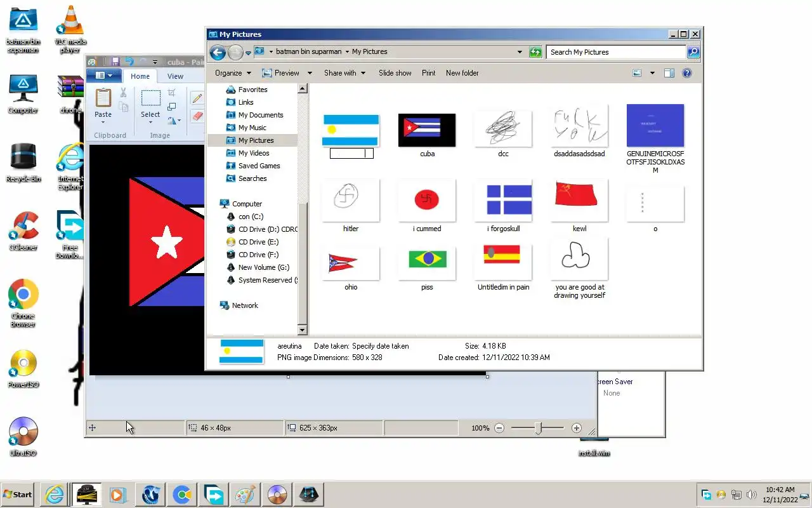The width and height of the screenshot is (812, 508).
Task: Open the Preview button dropdown arrow
Action: (x=308, y=73)
